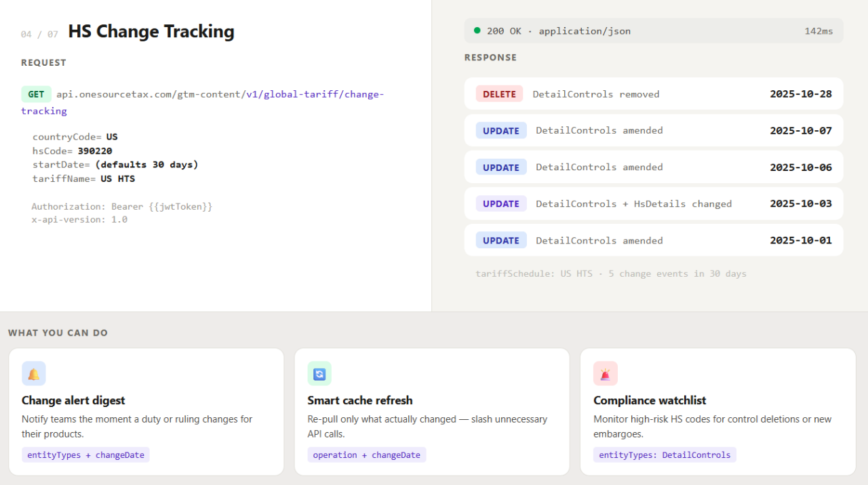Click DetailControls amended text dated 2025-10-07
This screenshot has height=485, width=868.
point(599,131)
